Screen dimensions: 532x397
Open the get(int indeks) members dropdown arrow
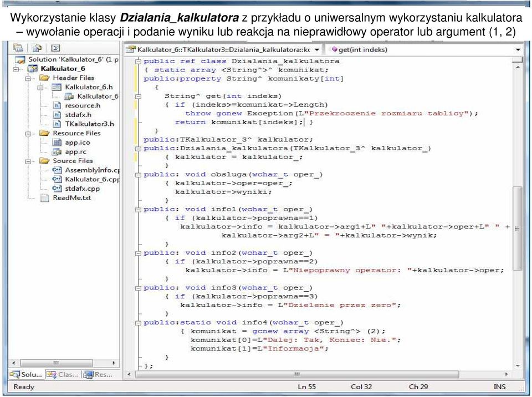click(518, 50)
